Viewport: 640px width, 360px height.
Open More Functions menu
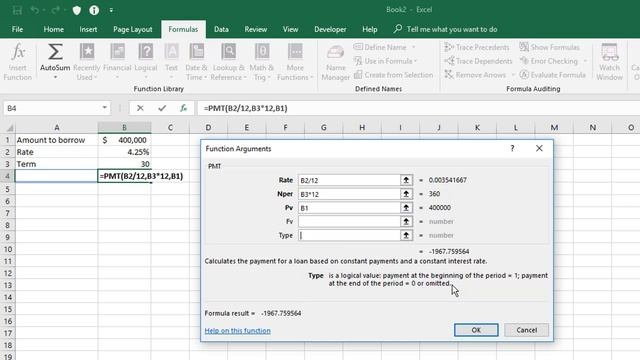click(x=295, y=62)
